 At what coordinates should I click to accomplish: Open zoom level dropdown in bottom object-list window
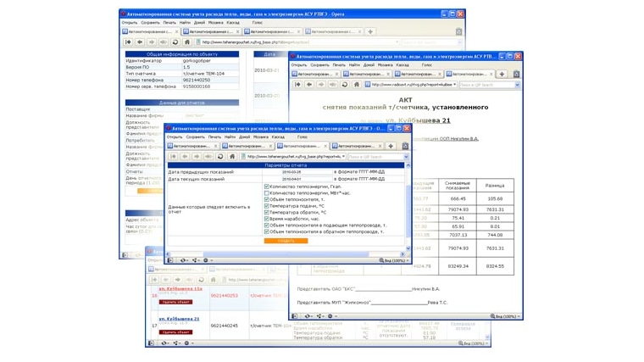(x=473, y=343)
